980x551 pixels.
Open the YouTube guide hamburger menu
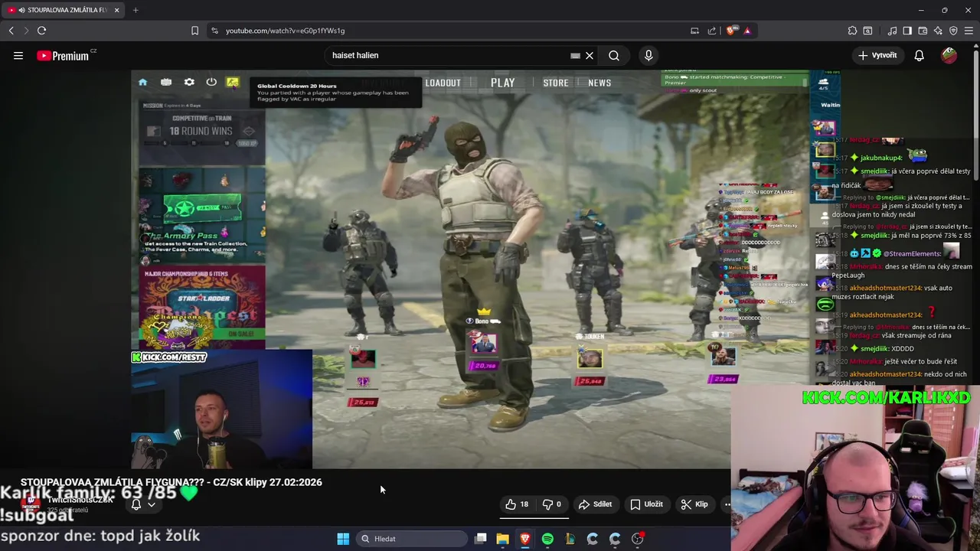pos(18,55)
